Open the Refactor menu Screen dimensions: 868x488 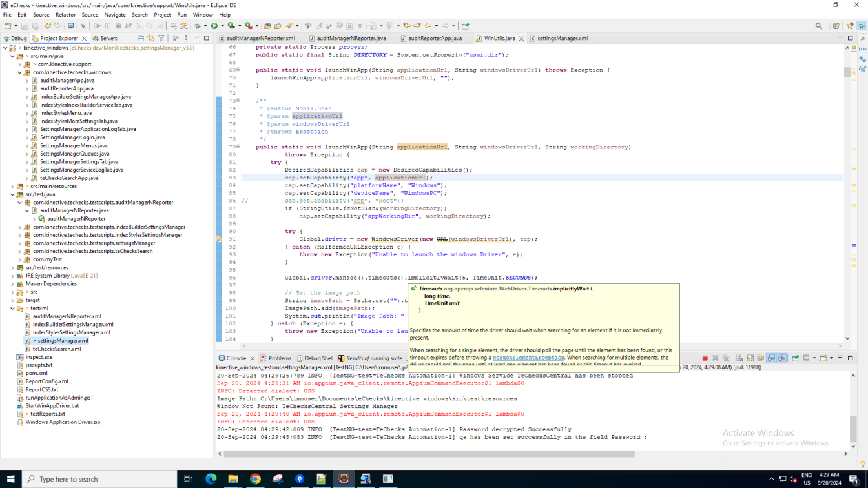(x=65, y=15)
